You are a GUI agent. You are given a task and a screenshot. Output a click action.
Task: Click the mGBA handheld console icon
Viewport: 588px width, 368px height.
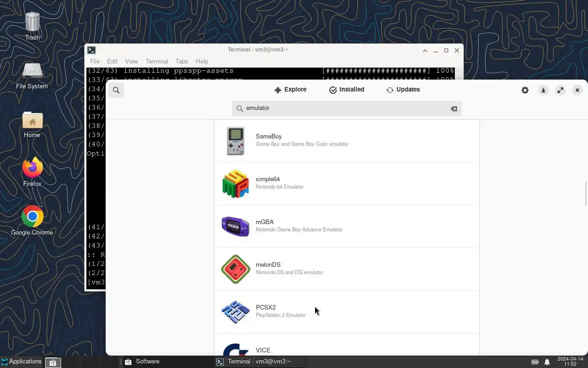pyautogui.click(x=236, y=226)
